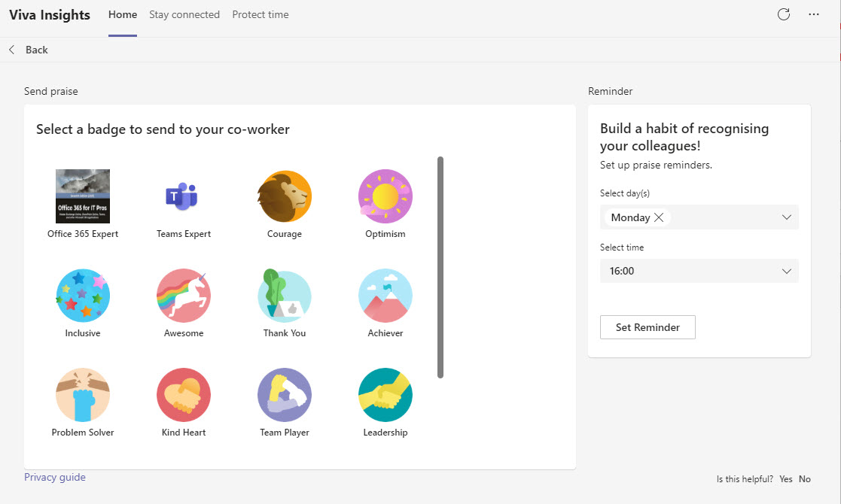The width and height of the screenshot is (841, 504).
Task: Open the Protect time tab
Action: [x=261, y=14]
